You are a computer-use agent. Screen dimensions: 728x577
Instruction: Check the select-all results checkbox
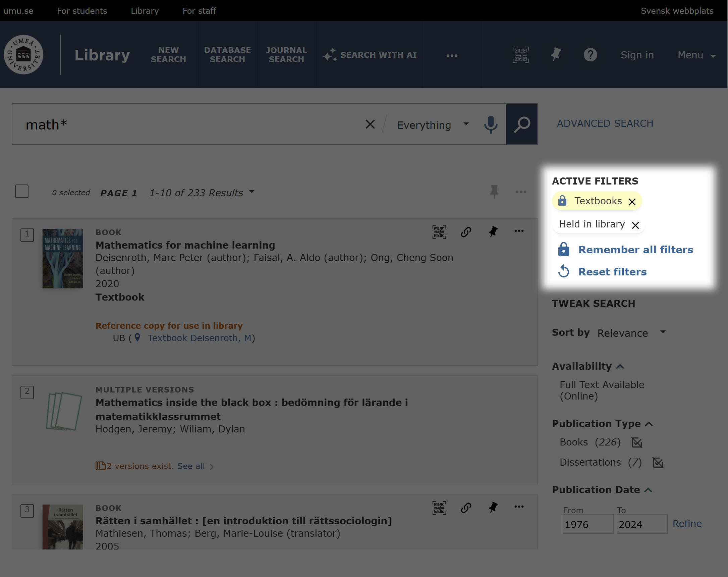click(x=21, y=191)
